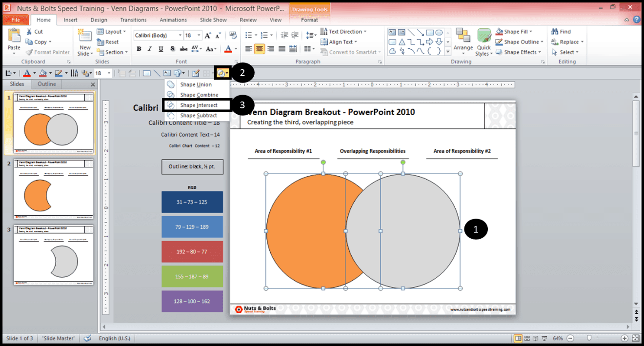The width and height of the screenshot is (644, 346).
Task: Switch to the Insert tab
Action: (70, 20)
